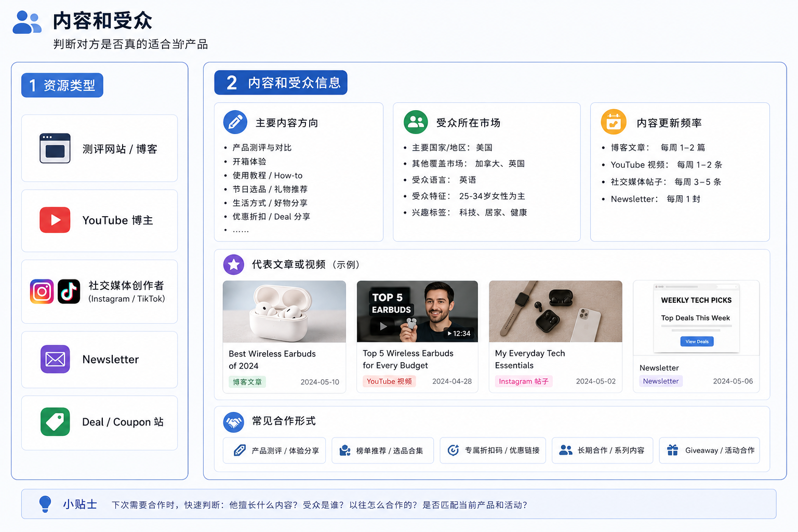Click the gift icon in Giveaway / 活动合作
The image size is (798, 532).
point(672,450)
